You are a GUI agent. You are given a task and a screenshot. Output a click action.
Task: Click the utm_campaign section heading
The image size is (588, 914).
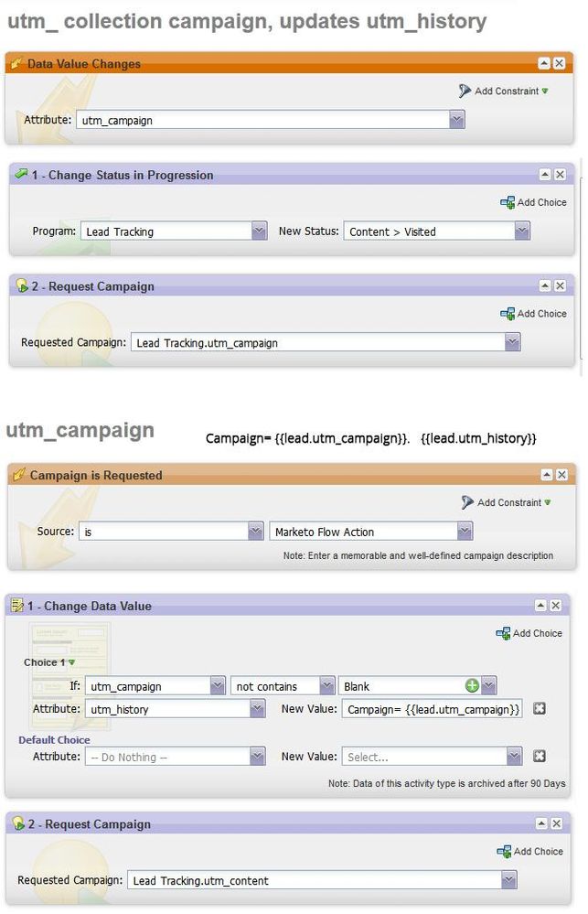(x=80, y=430)
